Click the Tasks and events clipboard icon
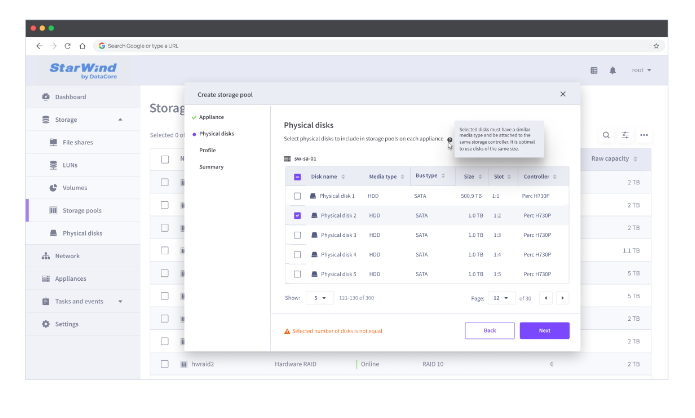Screen dimensions: 695x418 point(46,301)
